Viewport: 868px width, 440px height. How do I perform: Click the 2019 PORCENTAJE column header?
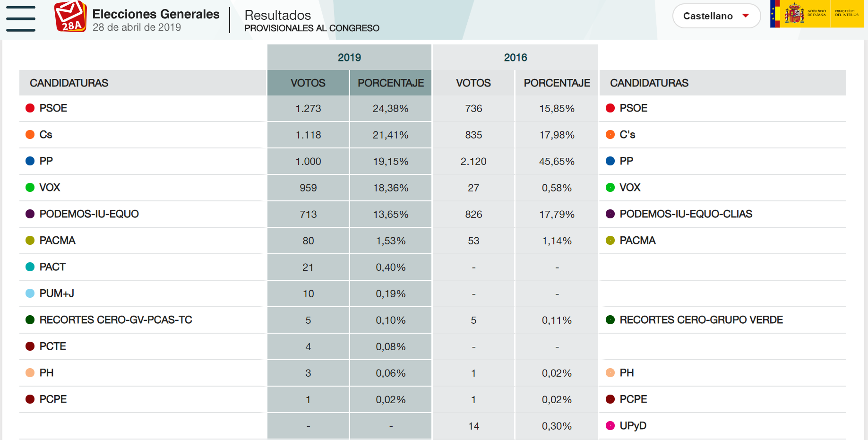tap(390, 83)
